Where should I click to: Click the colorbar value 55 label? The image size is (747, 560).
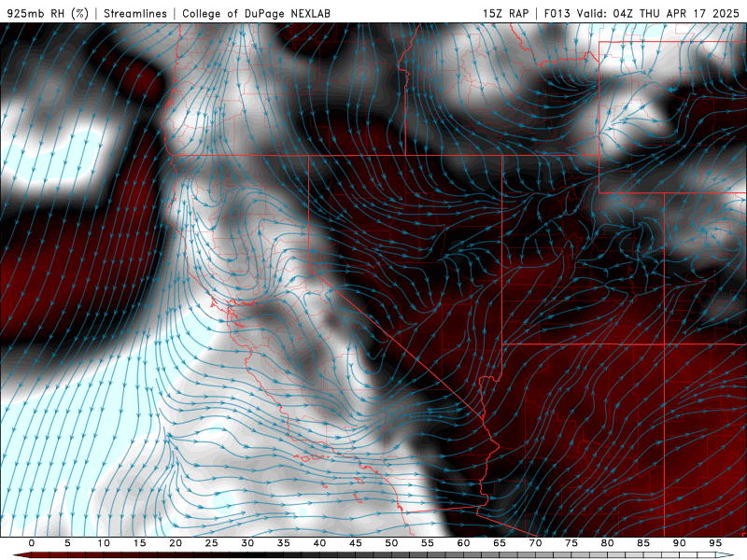(428, 543)
